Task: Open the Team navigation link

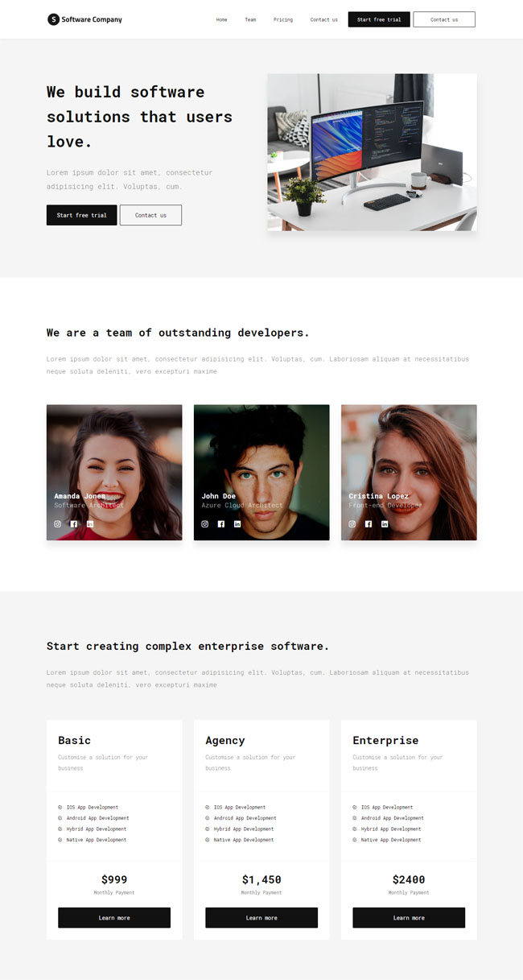Action: (x=251, y=19)
